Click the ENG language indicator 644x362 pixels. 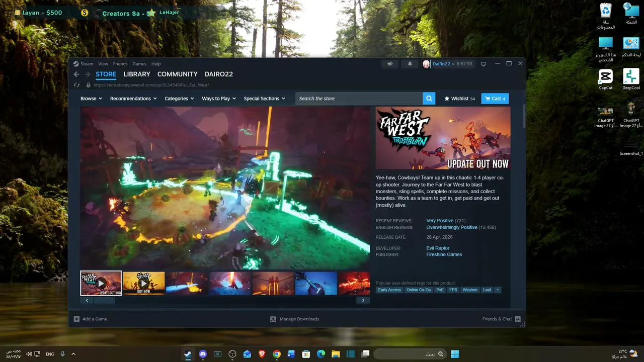50,354
